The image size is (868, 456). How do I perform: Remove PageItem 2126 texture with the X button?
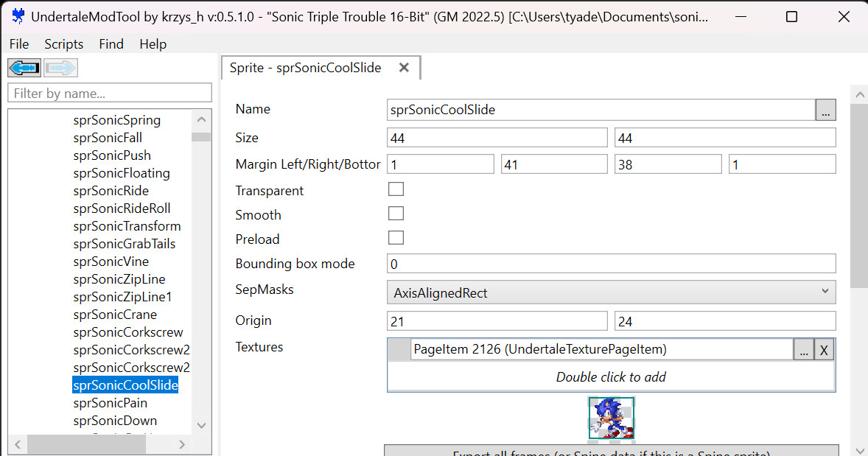824,349
